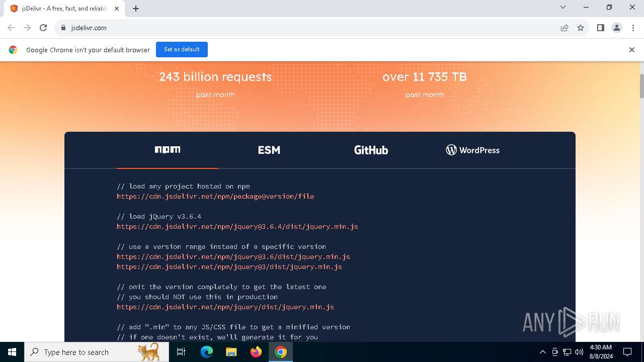Click the unversioned jquery CDN URL

pos(225,307)
